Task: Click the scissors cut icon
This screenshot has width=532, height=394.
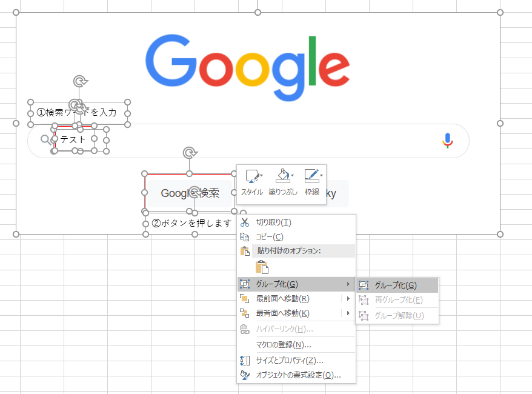Action: [245, 222]
